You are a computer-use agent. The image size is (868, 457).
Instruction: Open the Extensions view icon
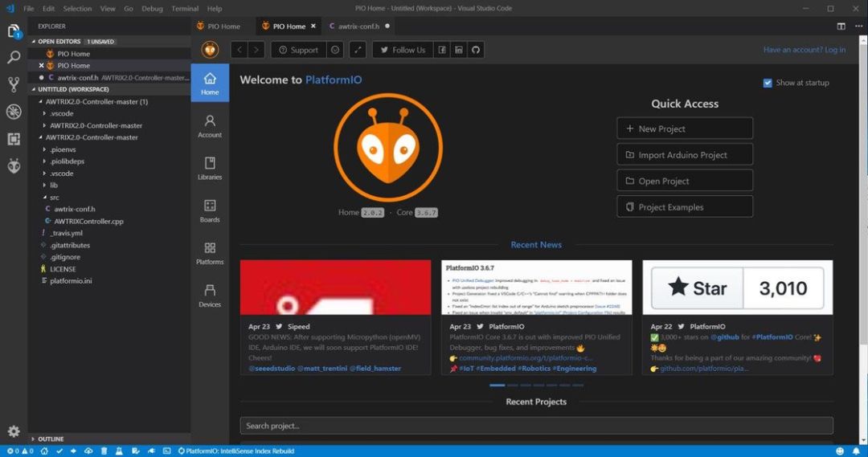tap(14, 138)
